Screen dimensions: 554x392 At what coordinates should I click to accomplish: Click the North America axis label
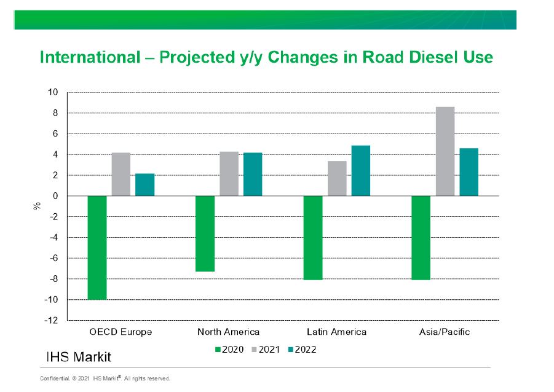pyautogui.click(x=228, y=332)
